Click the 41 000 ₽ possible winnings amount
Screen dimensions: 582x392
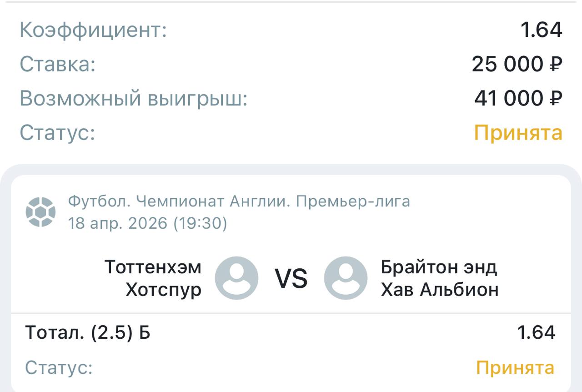[x=518, y=98]
